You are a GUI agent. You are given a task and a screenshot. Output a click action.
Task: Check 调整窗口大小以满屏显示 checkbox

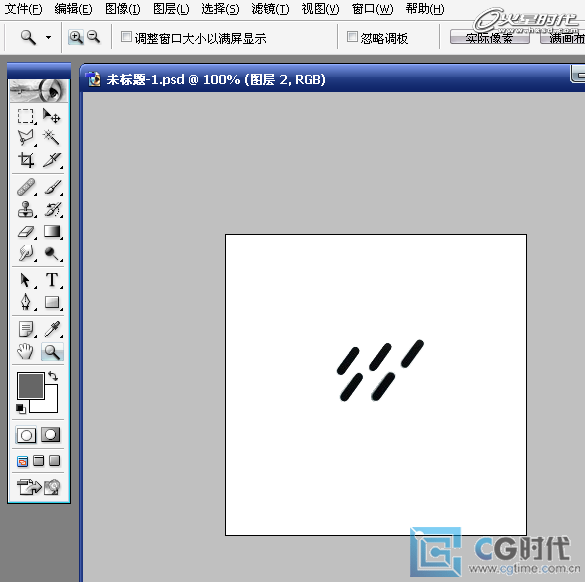[126, 37]
